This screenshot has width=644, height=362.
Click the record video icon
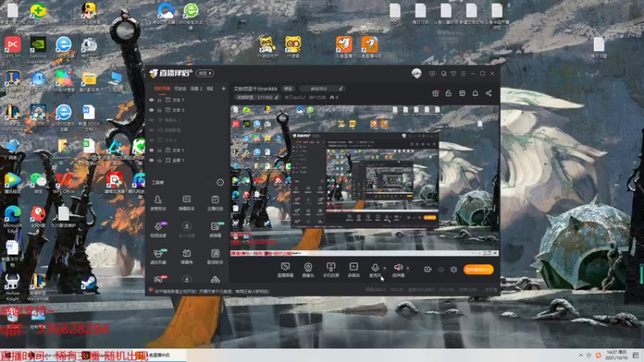[x=427, y=269]
